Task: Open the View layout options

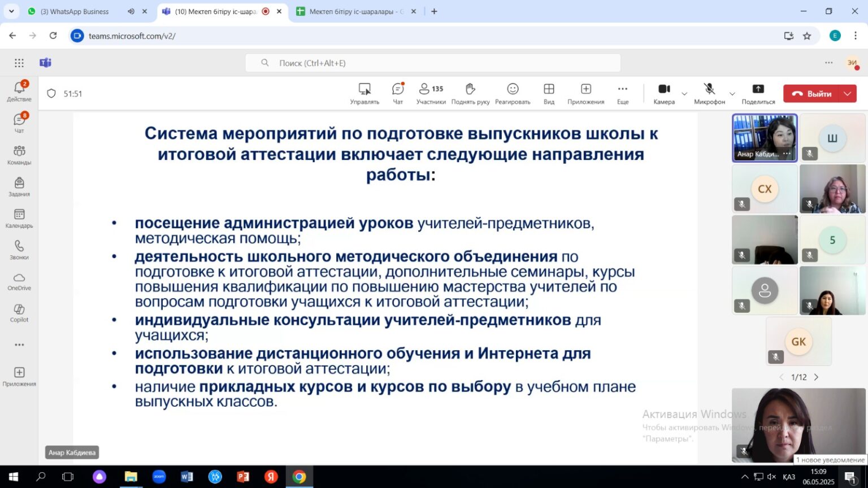Action: tap(549, 93)
